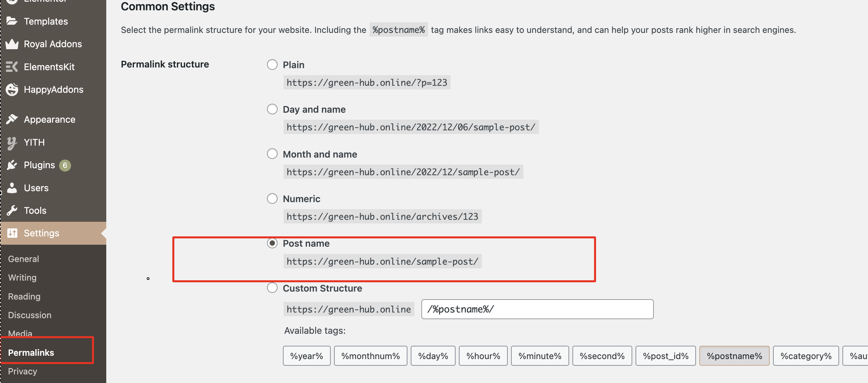This screenshot has width=868, height=383.
Task: Choose the Custom Structure radio button
Action: [x=272, y=288]
